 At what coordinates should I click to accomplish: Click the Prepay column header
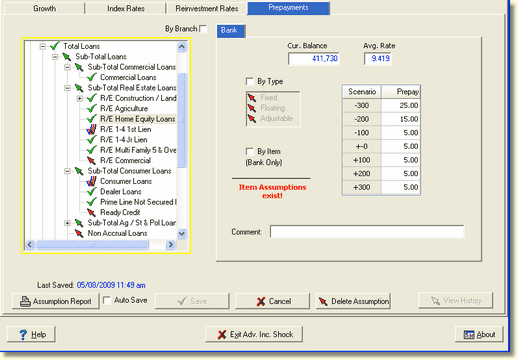tap(401, 92)
